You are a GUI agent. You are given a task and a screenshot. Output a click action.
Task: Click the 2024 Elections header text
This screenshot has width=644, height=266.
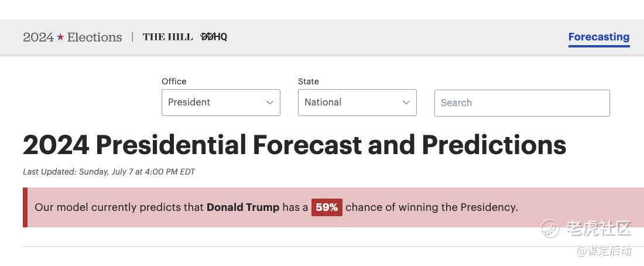tap(73, 37)
